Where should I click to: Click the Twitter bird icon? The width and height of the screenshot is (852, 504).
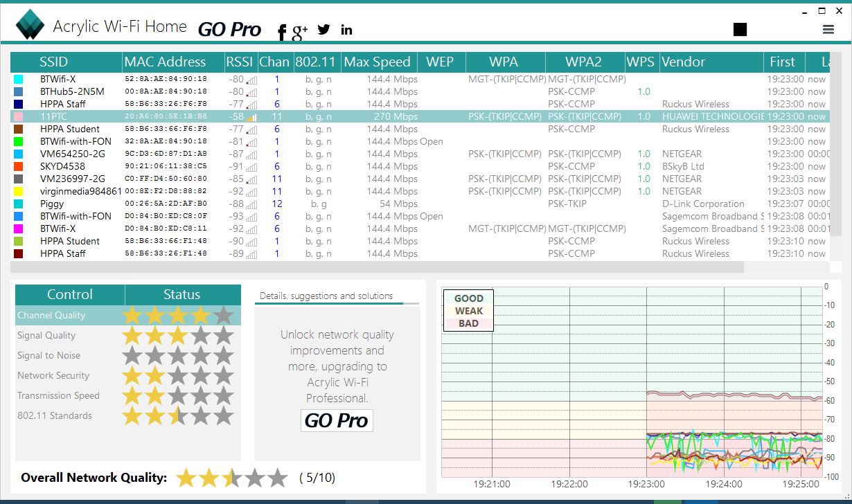323,30
